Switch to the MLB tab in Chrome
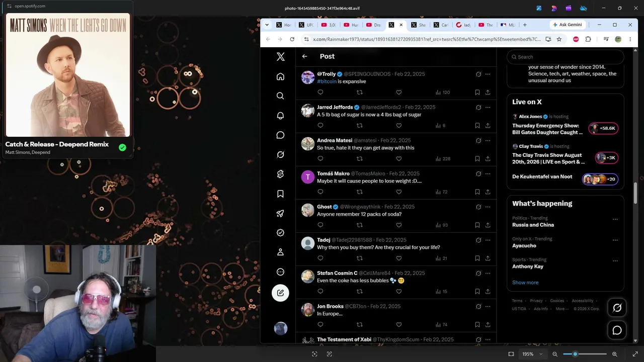Image resolution: width=644 pixels, height=362 pixels. coord(508,25)
